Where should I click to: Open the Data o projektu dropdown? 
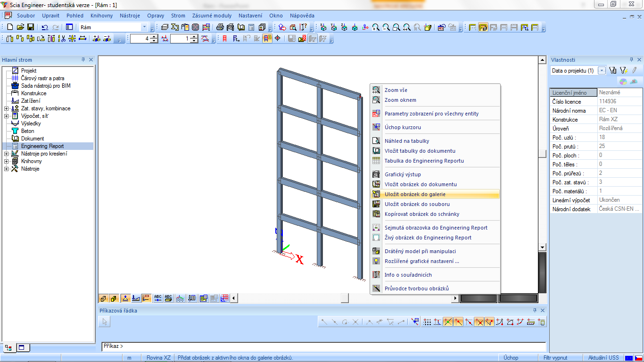602,70
